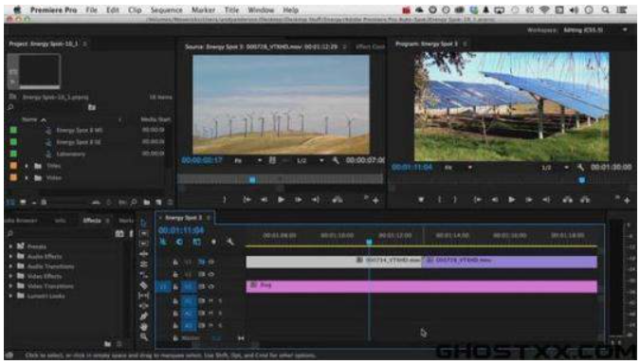Click the timeline current timecode 00:01:11:04
This screenshot has width=640, height=364.
181,230
